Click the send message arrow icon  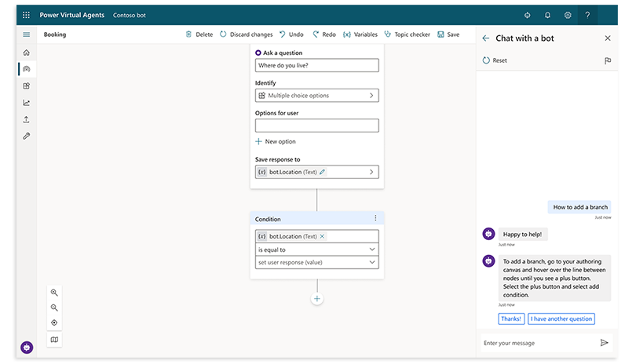(604, 343)
